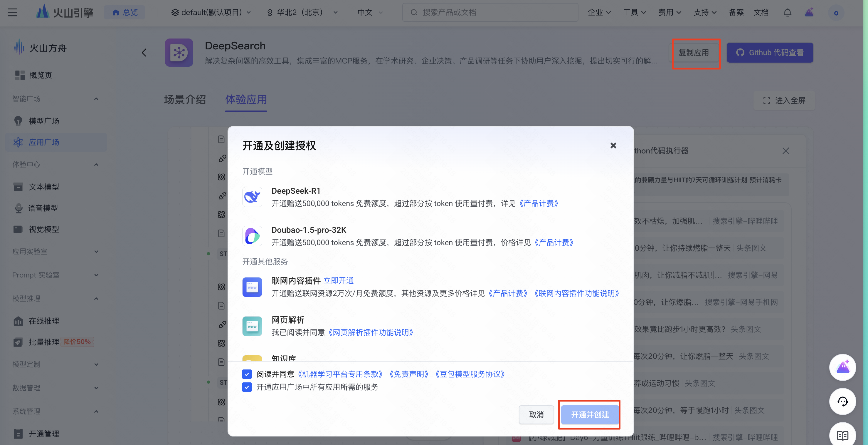Click the Doubao-1.5-pro-32K model icon
Screen dimensions: 868x445
[252, 236]
